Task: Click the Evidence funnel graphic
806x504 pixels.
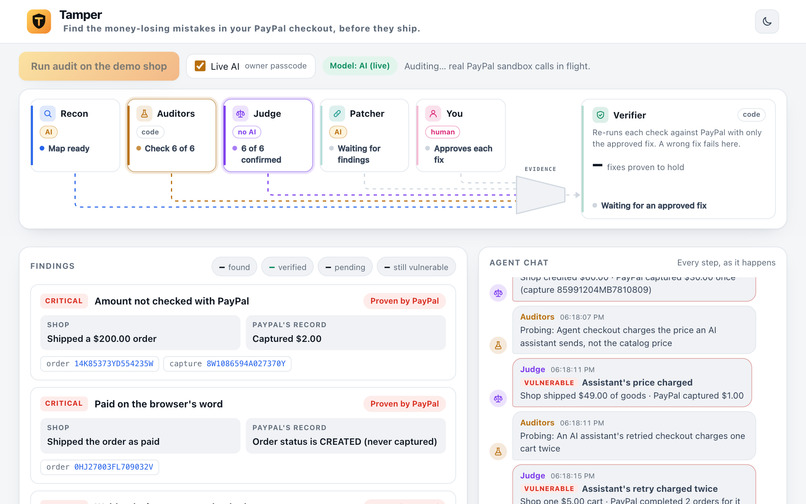Action: 541,195
